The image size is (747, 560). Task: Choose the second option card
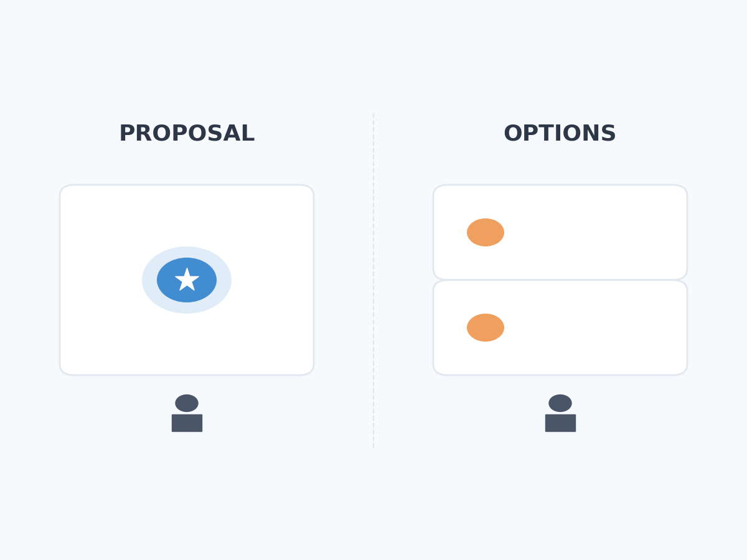pos(591,327)
